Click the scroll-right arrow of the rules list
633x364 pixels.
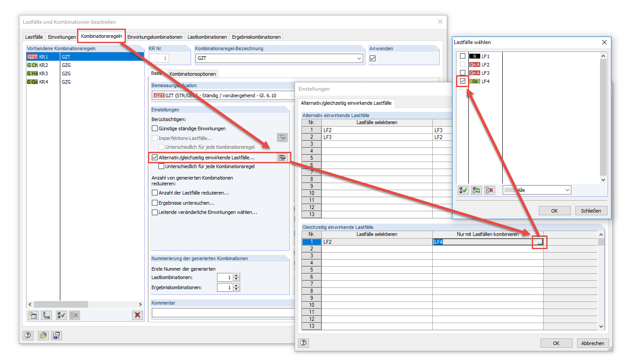coord(140,304)
